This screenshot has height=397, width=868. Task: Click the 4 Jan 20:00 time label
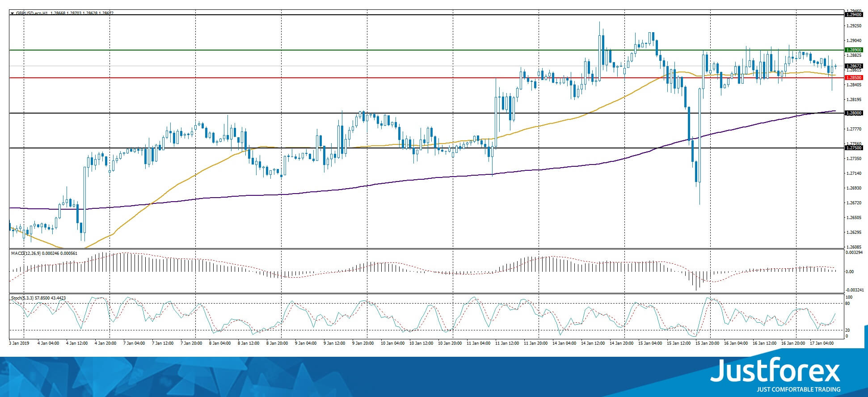[x=106, y=343]
